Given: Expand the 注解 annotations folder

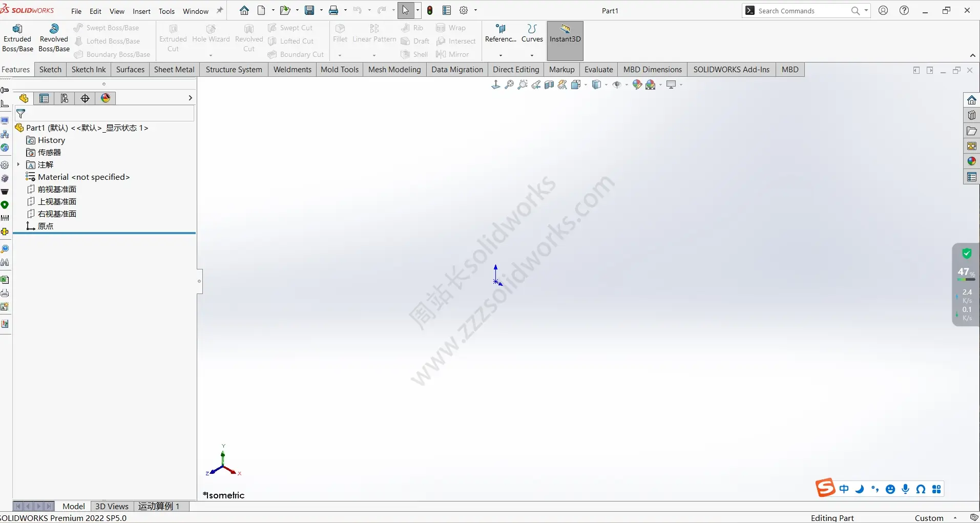Looking at the screenshot, I should coord(18,164).
